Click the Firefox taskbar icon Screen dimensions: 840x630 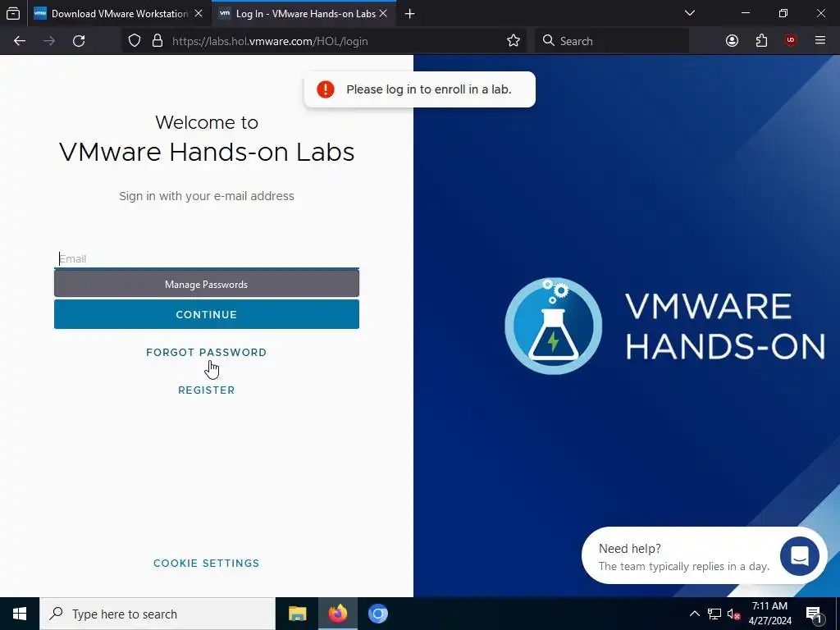pos(337,614)
